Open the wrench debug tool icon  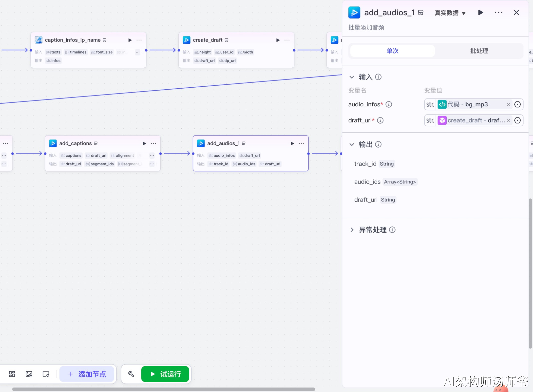[x=131, y=374]
